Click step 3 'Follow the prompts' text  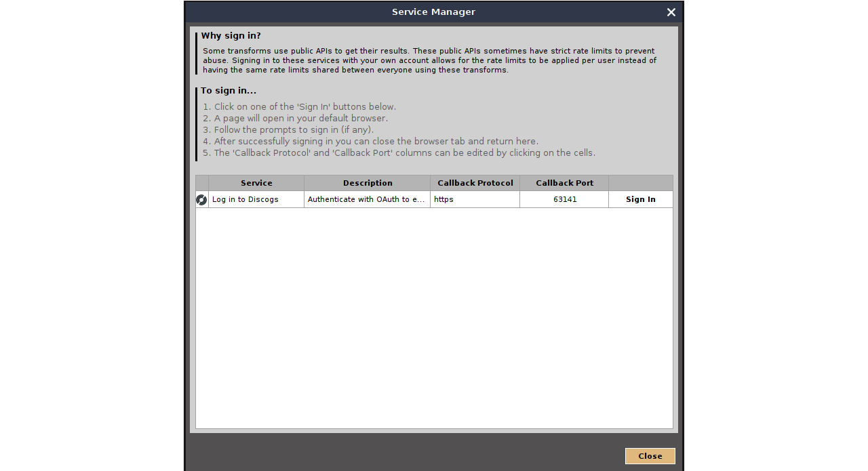(x=288, y=130)
